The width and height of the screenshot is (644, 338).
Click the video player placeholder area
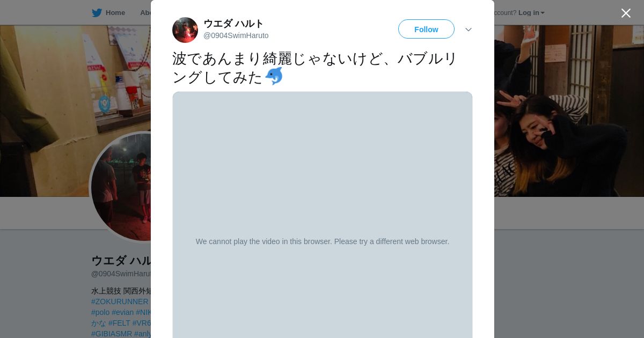[x=323, y=215]
